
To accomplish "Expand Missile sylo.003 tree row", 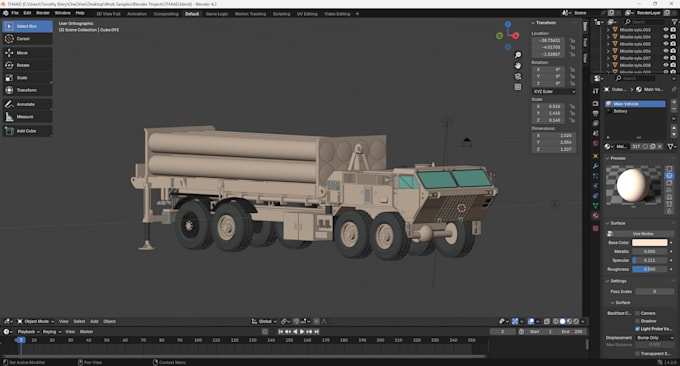I will [608, 30].
